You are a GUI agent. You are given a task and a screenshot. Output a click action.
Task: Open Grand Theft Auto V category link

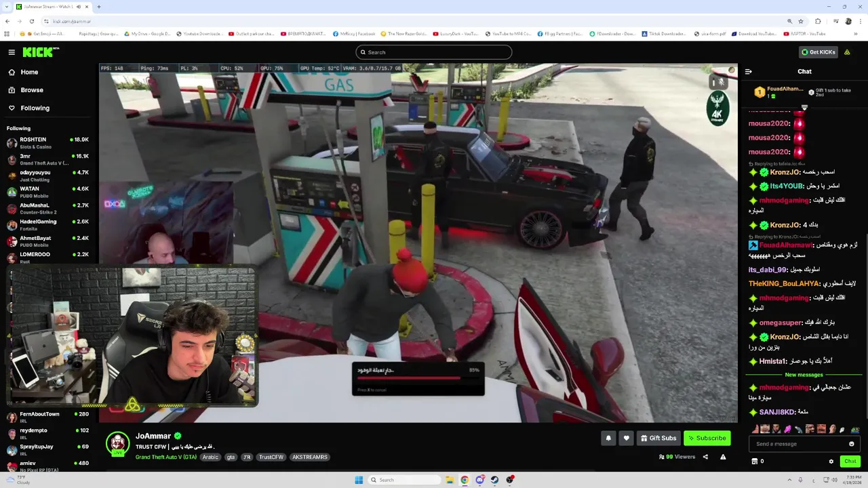166,457
